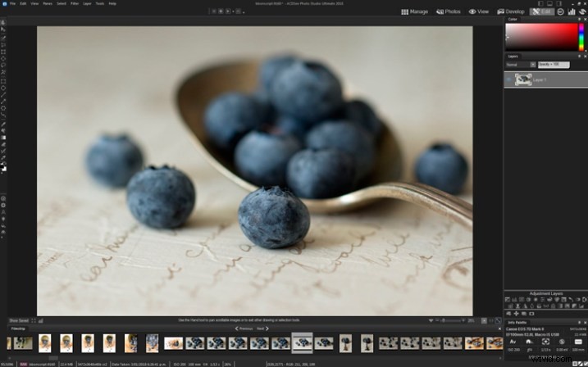Select the Filmstrip tab
The image size is (588, 367).
(x=17, y=328)
